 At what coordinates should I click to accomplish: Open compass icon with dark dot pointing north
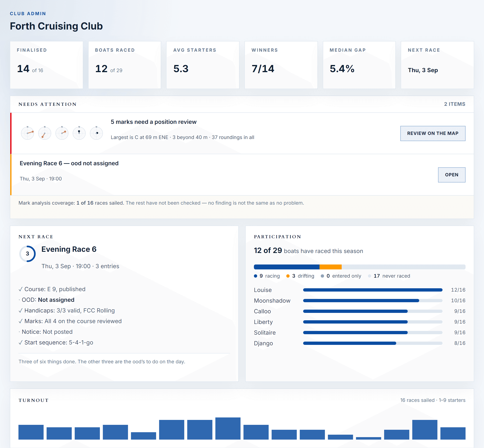pos(79,133)
